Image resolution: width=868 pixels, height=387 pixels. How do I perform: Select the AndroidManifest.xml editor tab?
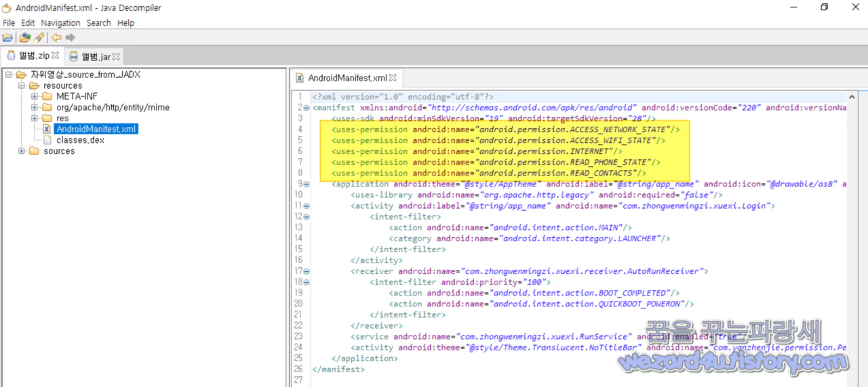(346, 77)
